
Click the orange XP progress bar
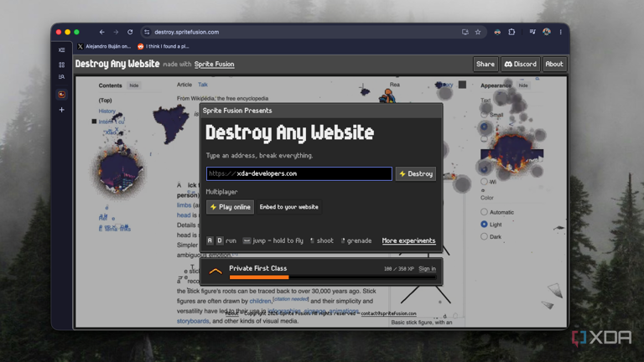(259, 277)
